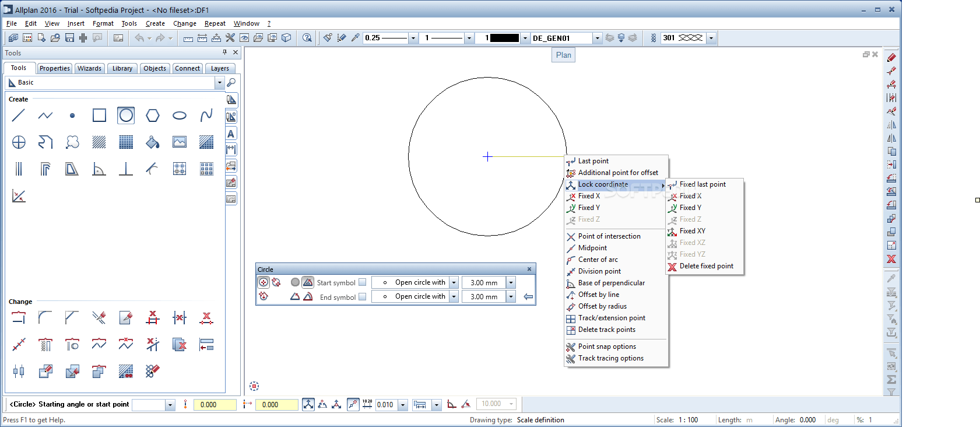Click the yellow X offset input field
Viewport: 980px width, 427px height.
(x=215, y=405)
